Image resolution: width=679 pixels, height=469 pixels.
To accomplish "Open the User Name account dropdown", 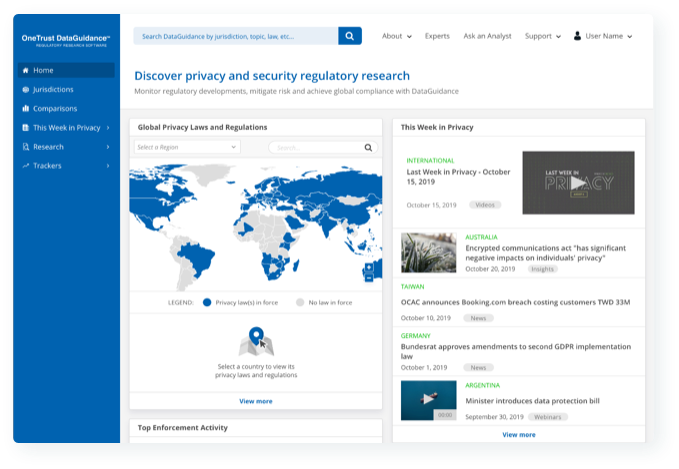I will pos(603,36).
